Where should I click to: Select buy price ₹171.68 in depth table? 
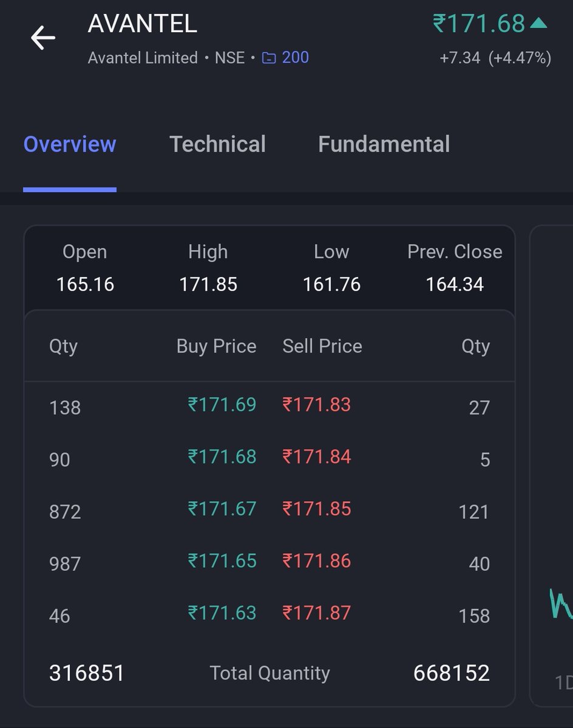click(222, 457)
